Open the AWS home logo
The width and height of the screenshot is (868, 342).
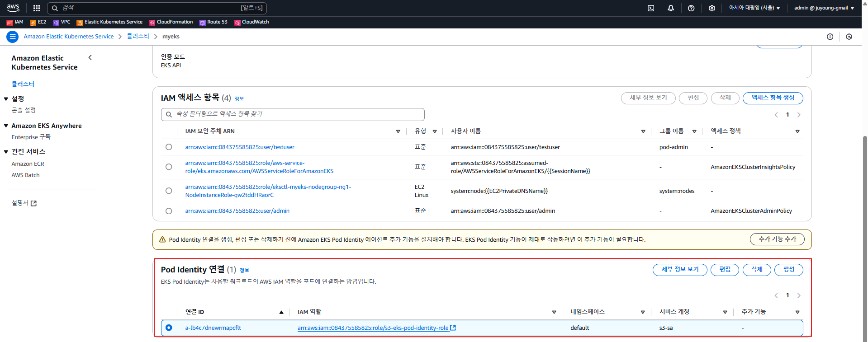tap(13, 8)
